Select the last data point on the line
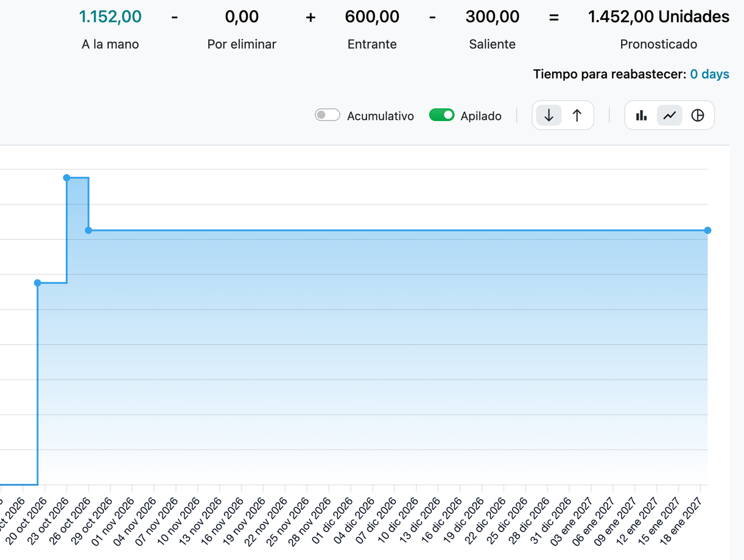Viewport: 744px width, 560px height. pos(707,230)
